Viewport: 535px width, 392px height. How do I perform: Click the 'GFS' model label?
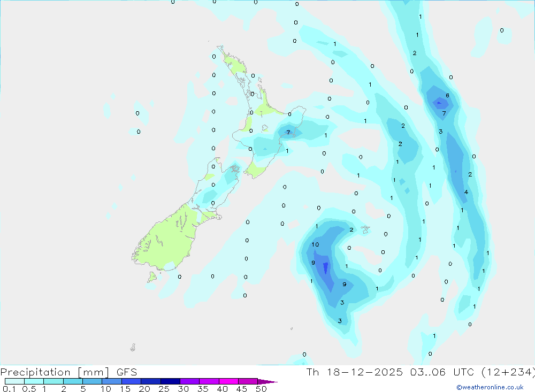coord(127,372)
